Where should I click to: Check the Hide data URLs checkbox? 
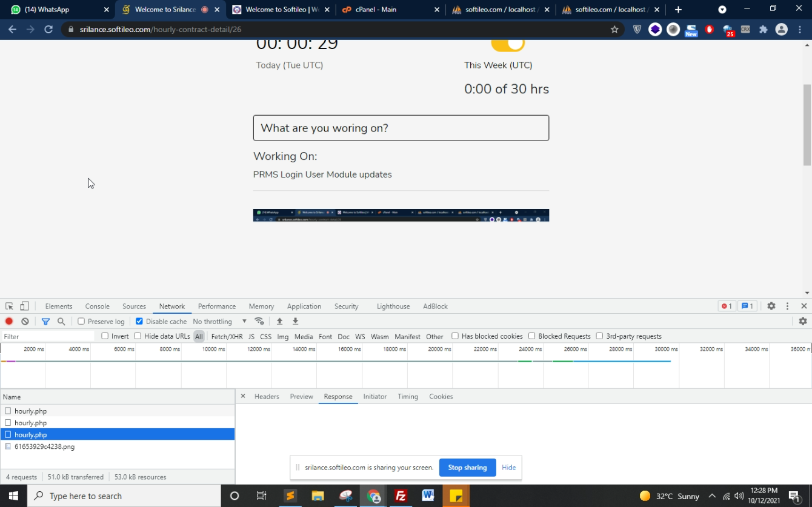138,336
